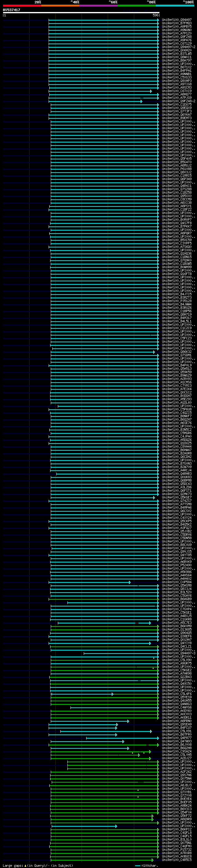Screen dimensions: 197x868
Task: Click the UniRef100_Q075N4 label
Action: (x=177, y=778)
